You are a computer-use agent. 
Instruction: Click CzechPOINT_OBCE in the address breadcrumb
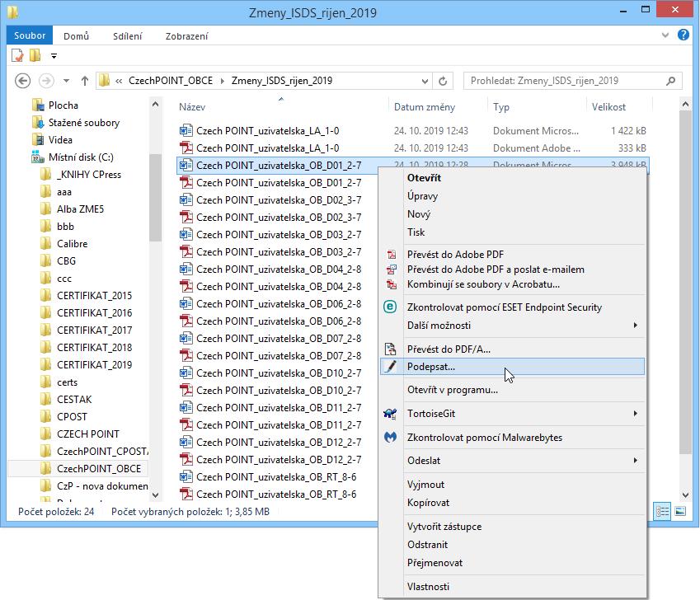pyautogui.click(x=171, y=81)
